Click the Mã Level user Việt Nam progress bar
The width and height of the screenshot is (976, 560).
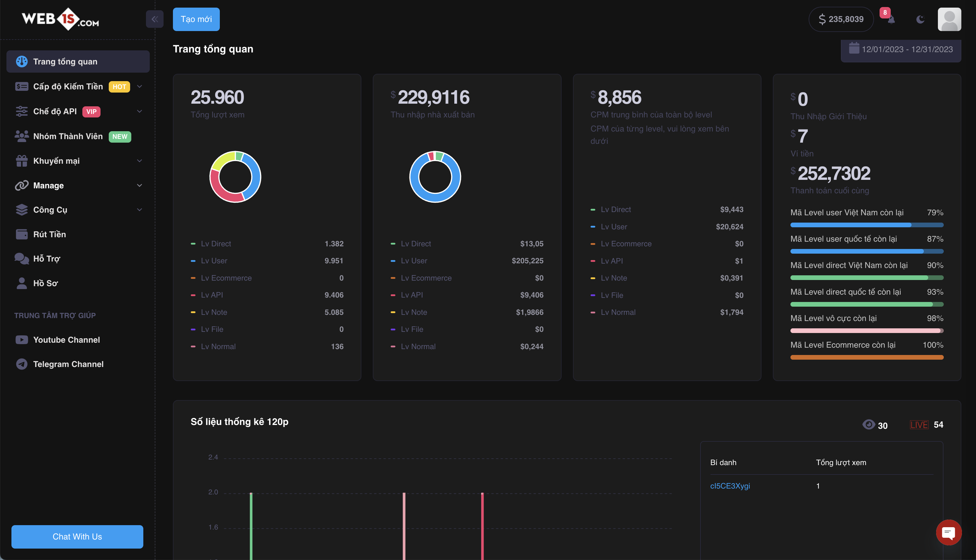point(867,225)
